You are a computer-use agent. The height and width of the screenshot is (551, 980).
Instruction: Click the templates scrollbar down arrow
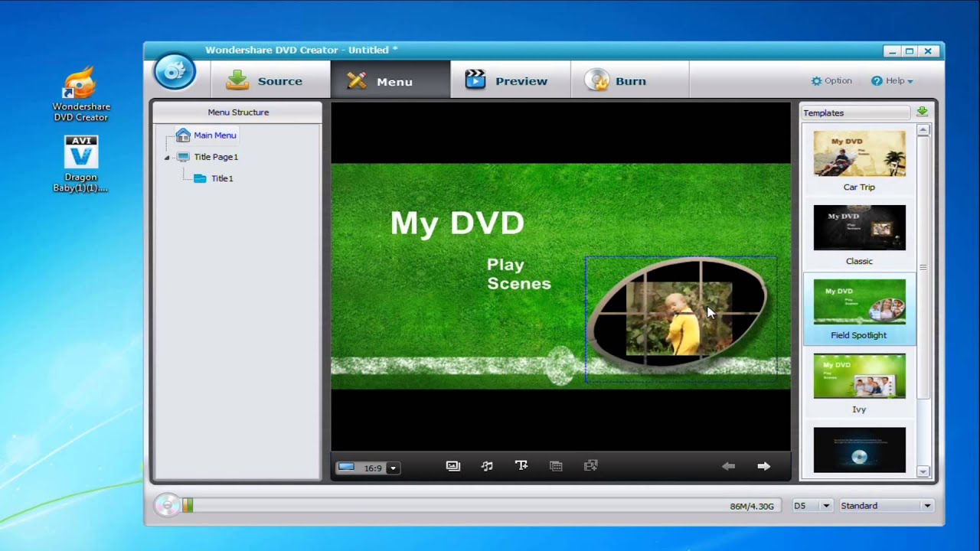click(x=923, y=472)
